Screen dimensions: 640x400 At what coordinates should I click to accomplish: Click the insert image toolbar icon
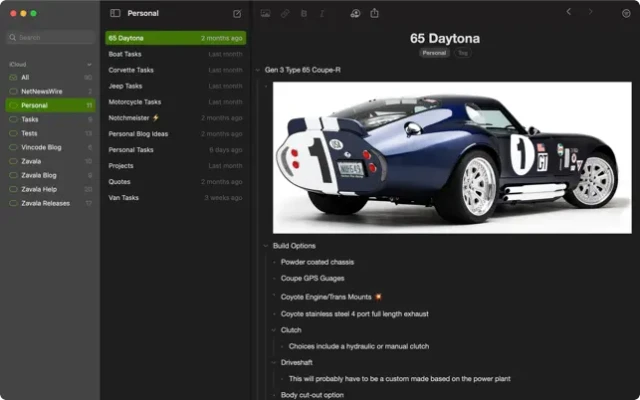pyautogui.click(x=265, y=14)
